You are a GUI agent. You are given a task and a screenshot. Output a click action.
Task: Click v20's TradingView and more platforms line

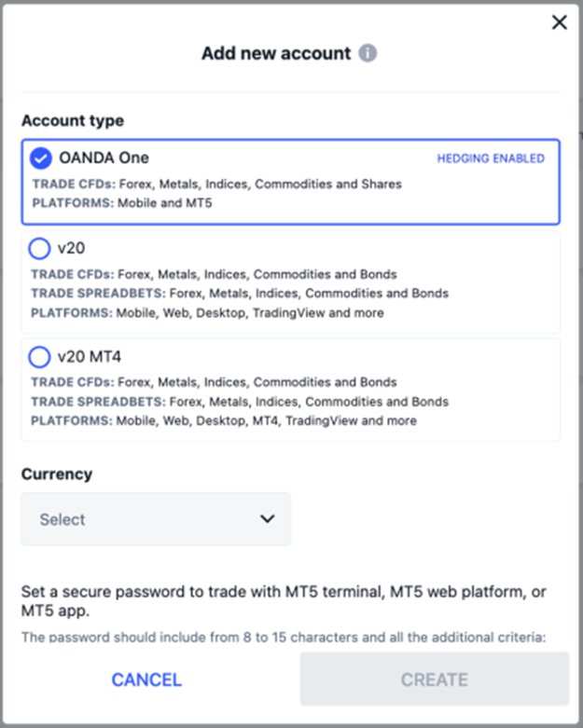[207, 312]
